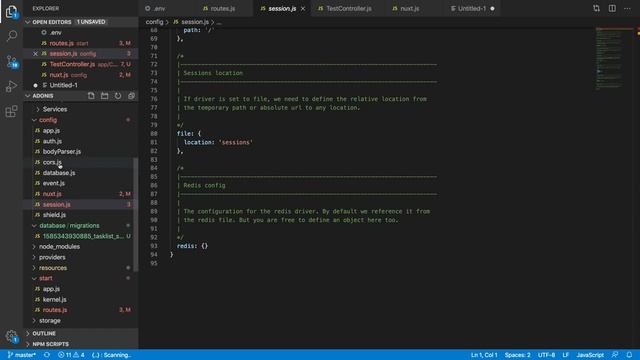This screenshot has height=360, width=640.
Task: Click the master branch status indicator
Action: [22, 355]
